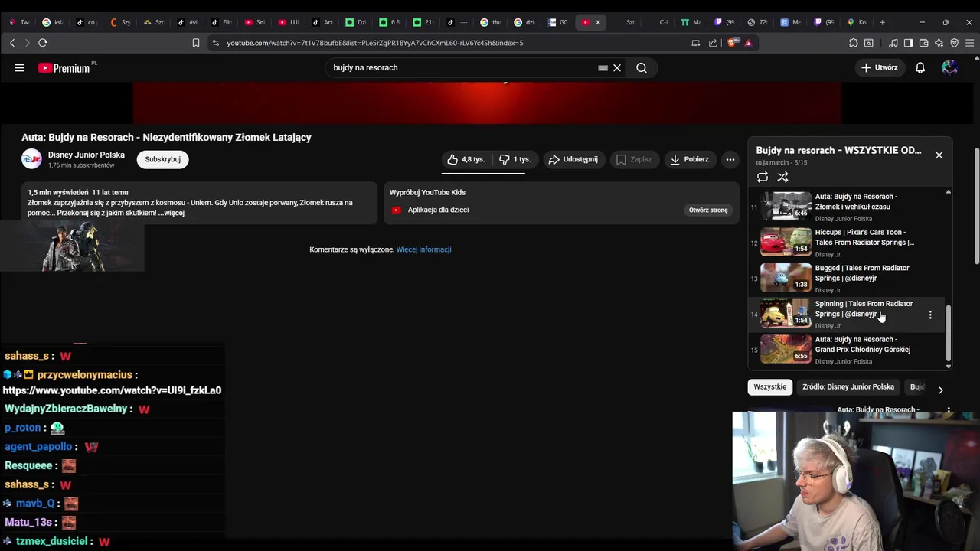This screenshot has width=980, height=551.
Task: Click the browser address bar URL
Action: [375, 43]
